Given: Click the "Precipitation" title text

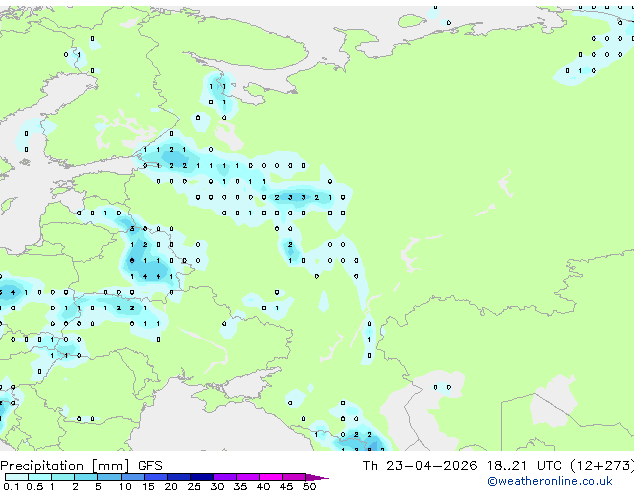Looking at the screenshot, I should (42, 466).
